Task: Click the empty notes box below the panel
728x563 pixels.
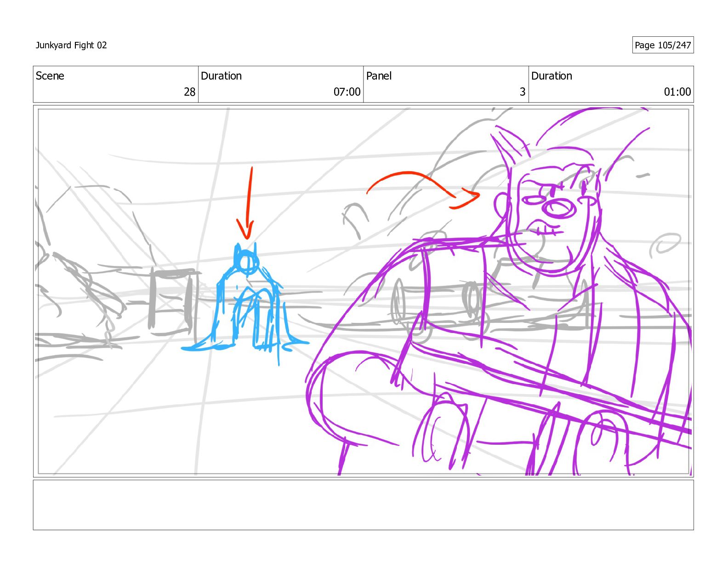Action: point(364,505)
